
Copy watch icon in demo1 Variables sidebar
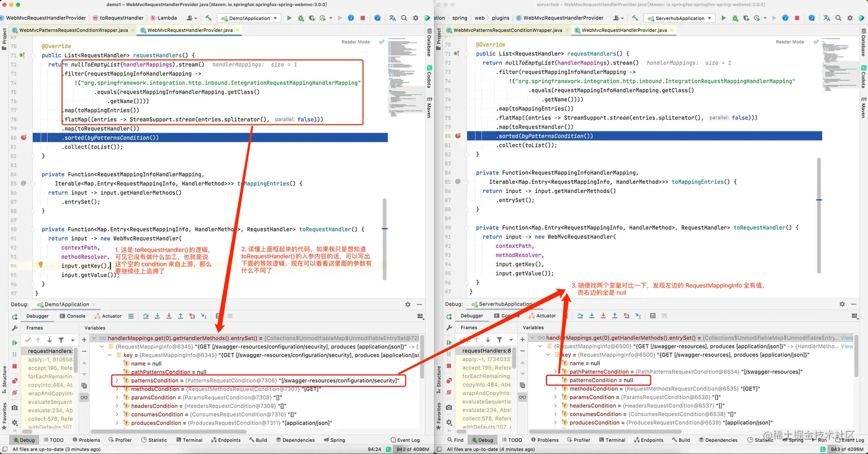(x=84, y=385)
